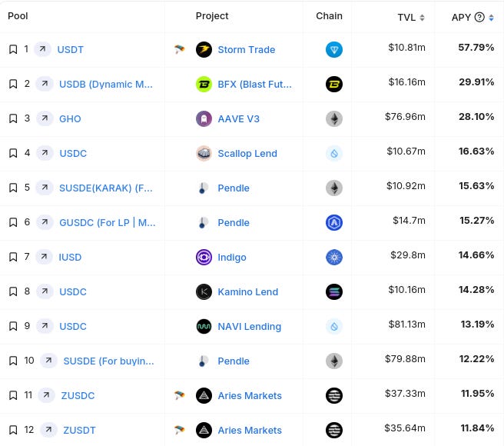Open the Kamino Lend project link

[248, 292]
